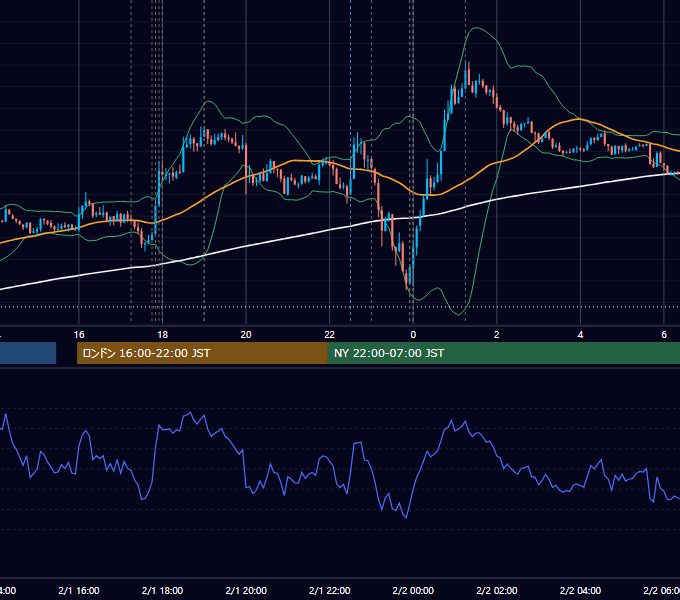The width and height of the screenshot is (680, 600).
Task: Click the 2/1 16:00 date label
Action: pyautogui.click(x=79, y=590)
